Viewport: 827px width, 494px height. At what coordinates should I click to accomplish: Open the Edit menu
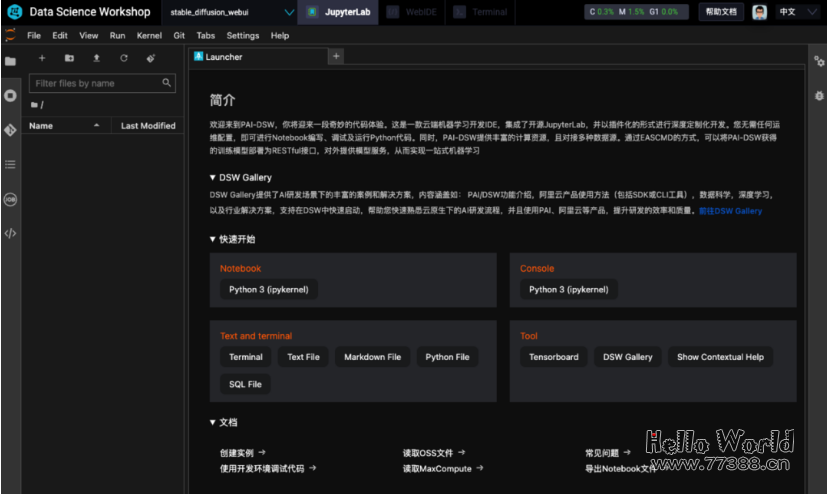(60, 35)
